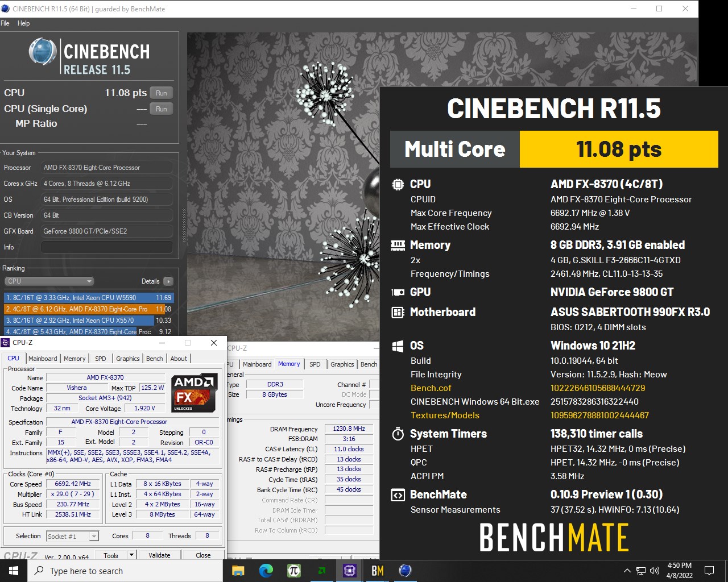Click DRAM Frequency value 1230.8 MHz

[349, 429]
